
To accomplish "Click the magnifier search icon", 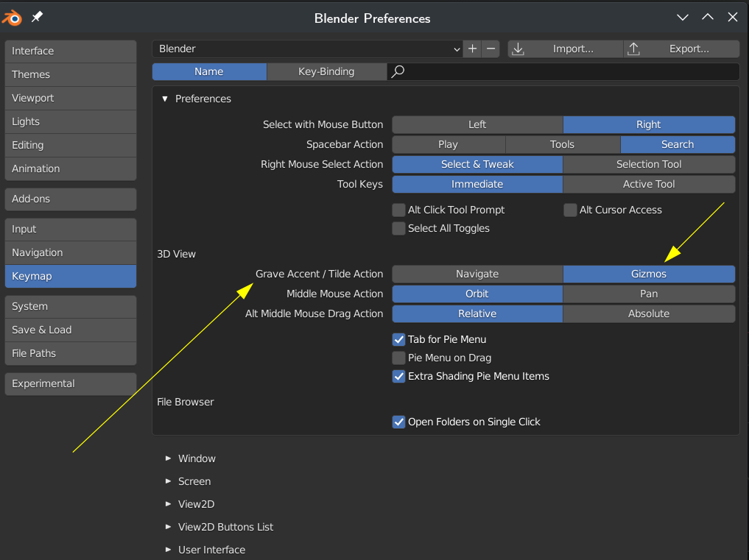I will 398,71.
